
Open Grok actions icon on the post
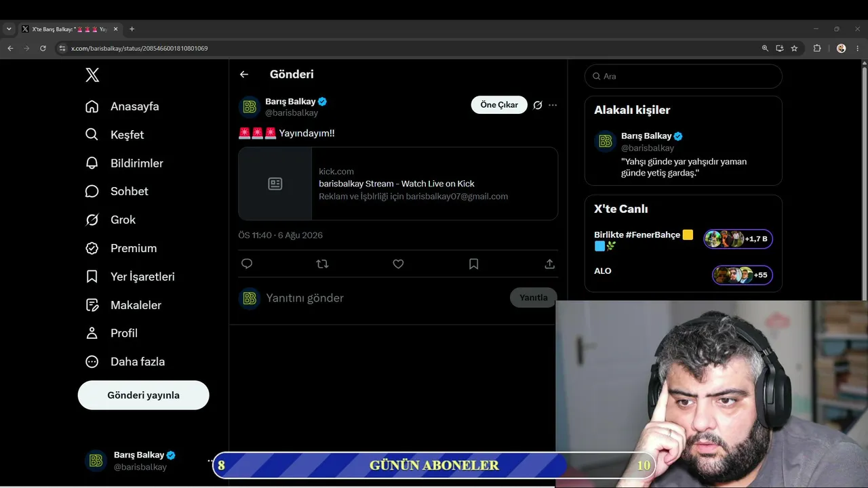point(538,105)
